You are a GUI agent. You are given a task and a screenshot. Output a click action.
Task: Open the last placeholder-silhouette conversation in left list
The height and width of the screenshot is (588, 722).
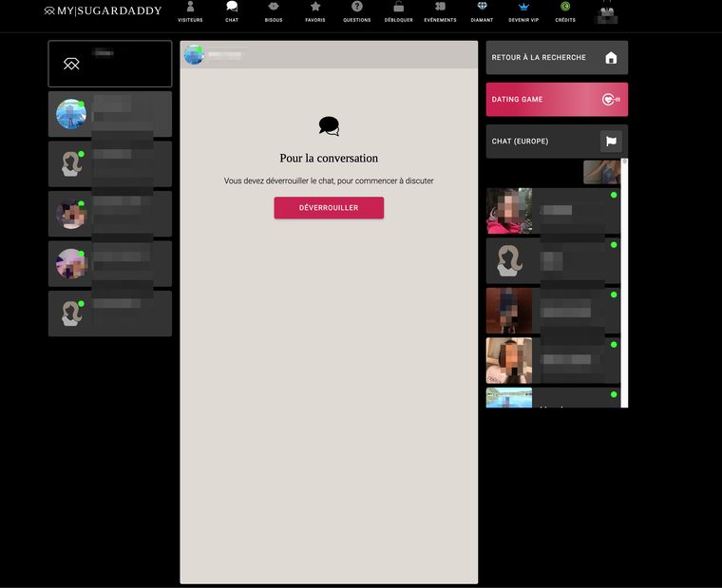click(x=110, y=313)
